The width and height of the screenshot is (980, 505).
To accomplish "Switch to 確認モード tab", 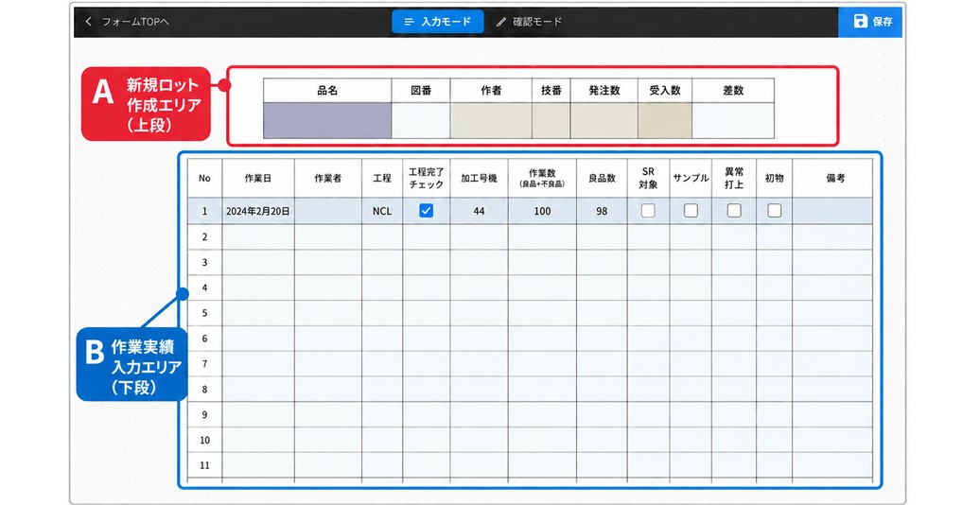I will (529, 21).
